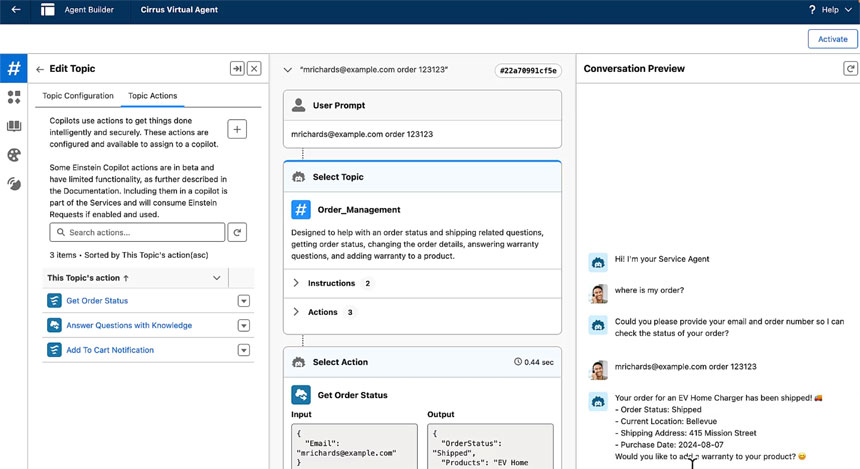The height and width of the screenshot is (469, 860).
Task: Click the Get Order Status row icon
Action: point(54,301)
